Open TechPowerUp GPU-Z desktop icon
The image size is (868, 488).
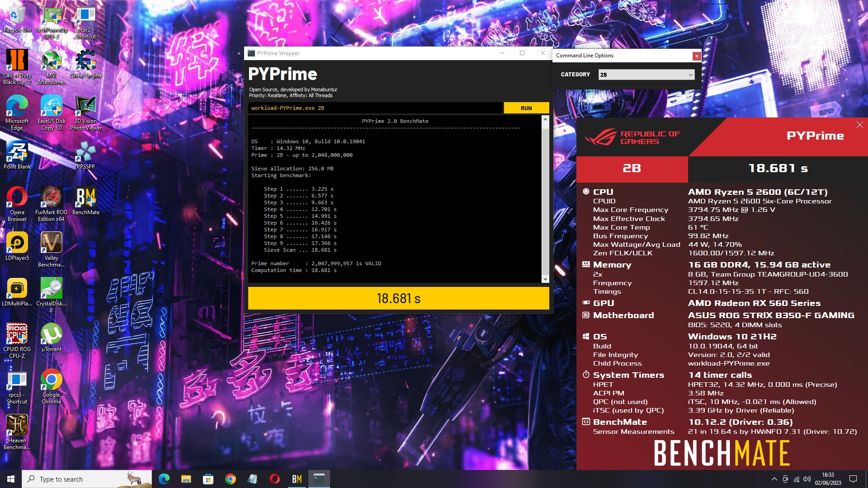[x=51, y=22]
